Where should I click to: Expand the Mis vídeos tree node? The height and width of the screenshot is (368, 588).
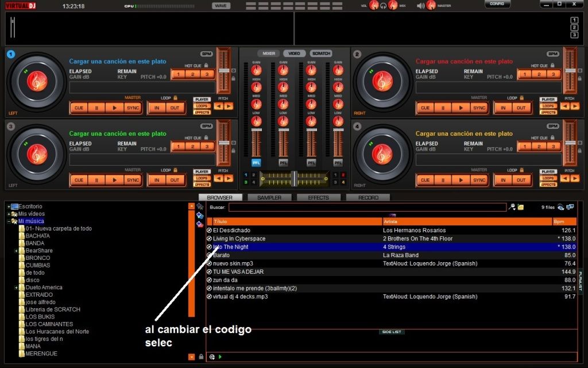[9, 214]
